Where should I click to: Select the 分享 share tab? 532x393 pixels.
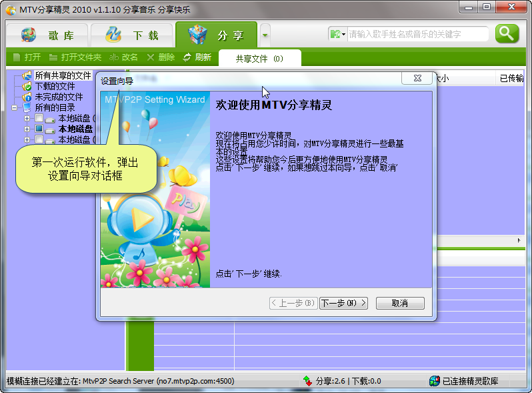216,35
